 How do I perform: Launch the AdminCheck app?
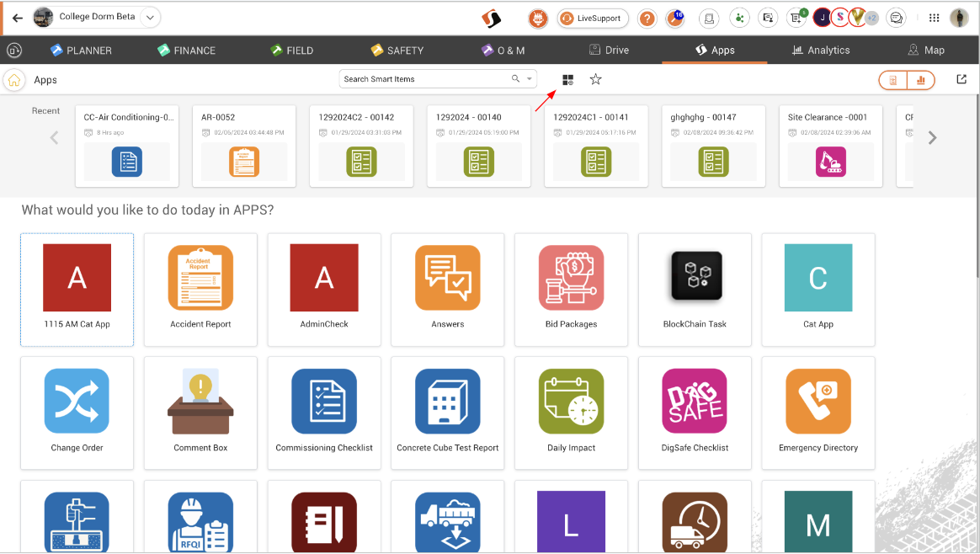click(324, 290)
